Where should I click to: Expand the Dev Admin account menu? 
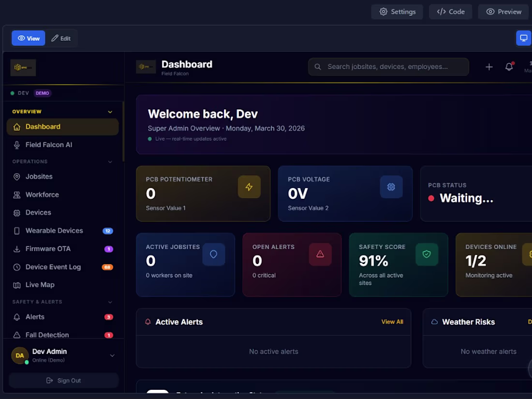pos(112,355)
